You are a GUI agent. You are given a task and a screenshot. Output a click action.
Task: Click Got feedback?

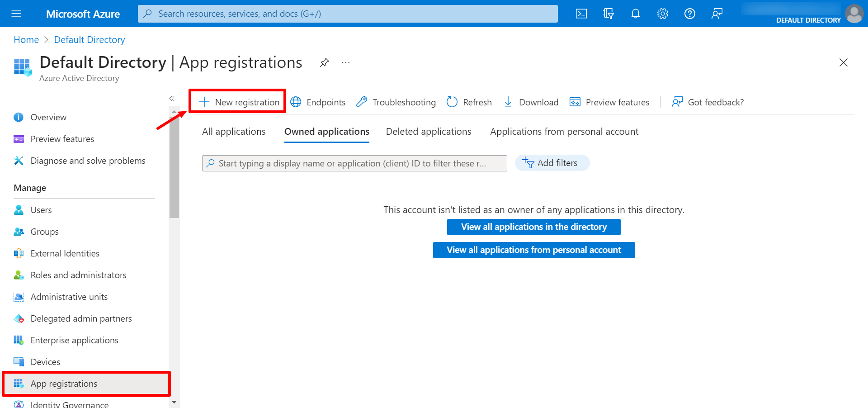click(x=708, y=102)
